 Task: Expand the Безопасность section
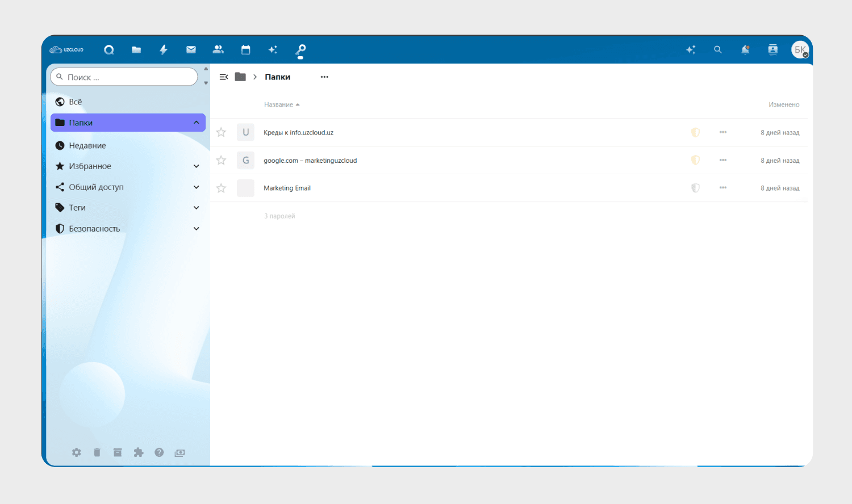tap(196, 229)
